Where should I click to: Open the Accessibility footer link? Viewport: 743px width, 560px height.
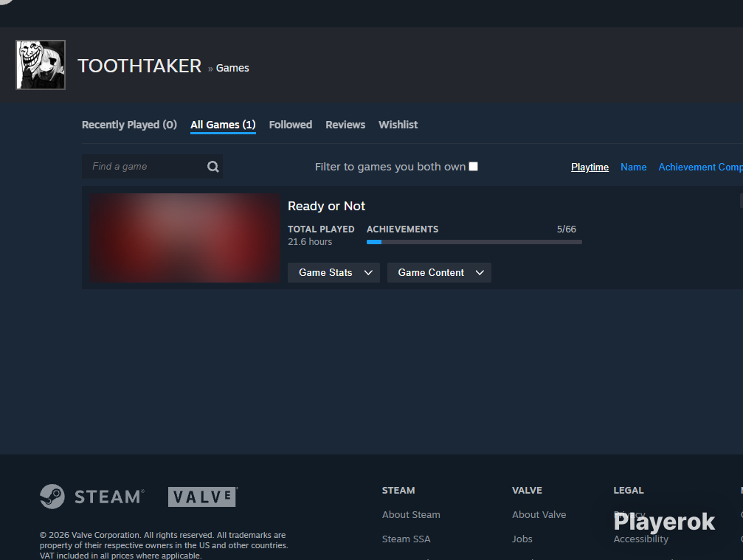640,539
